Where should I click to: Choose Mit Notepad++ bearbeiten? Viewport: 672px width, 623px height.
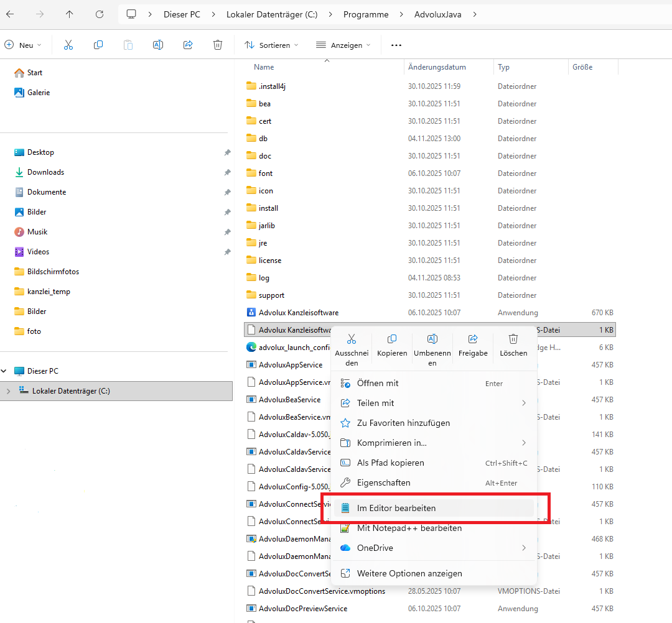(409, 528)
